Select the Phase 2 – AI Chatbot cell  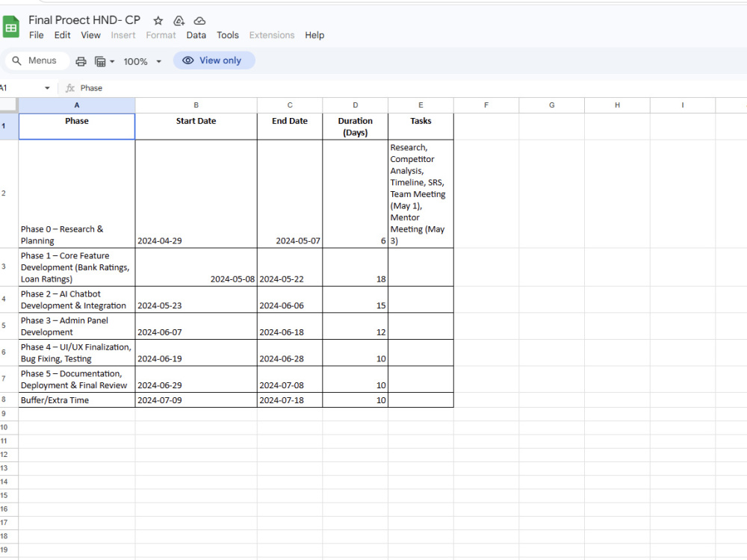click(77, 299)
